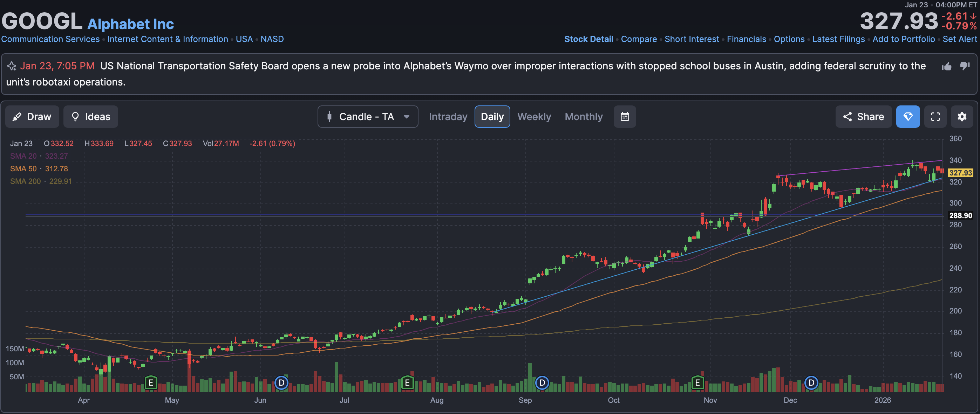The height and width of the screenshot is (414, 980).
Task: Open the Ideas lightbulb button
Action: 91,117
